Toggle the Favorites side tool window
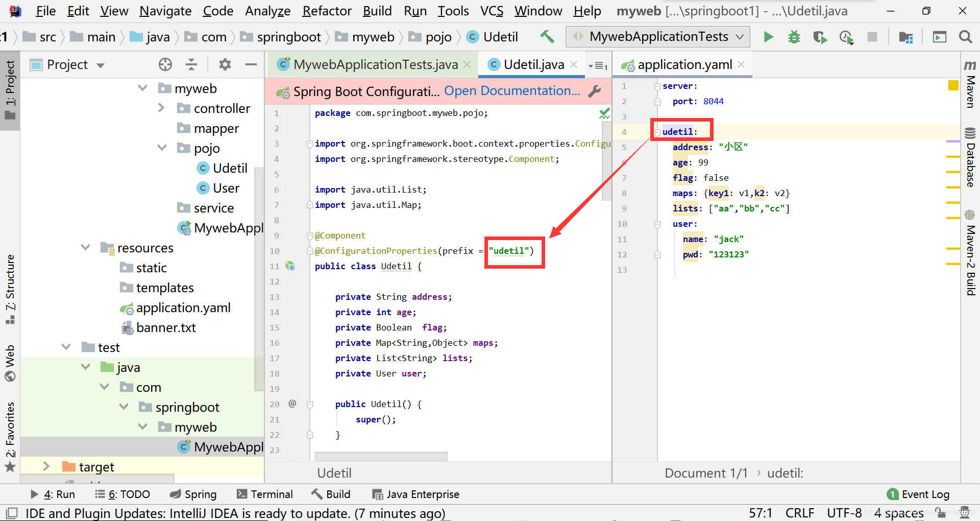 click(10, 437)
